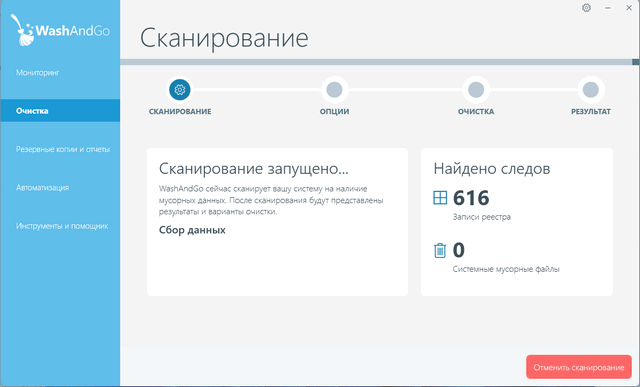640x387 pixels.
Task: Click the 0 junk files count
Action: click(459, 250)
